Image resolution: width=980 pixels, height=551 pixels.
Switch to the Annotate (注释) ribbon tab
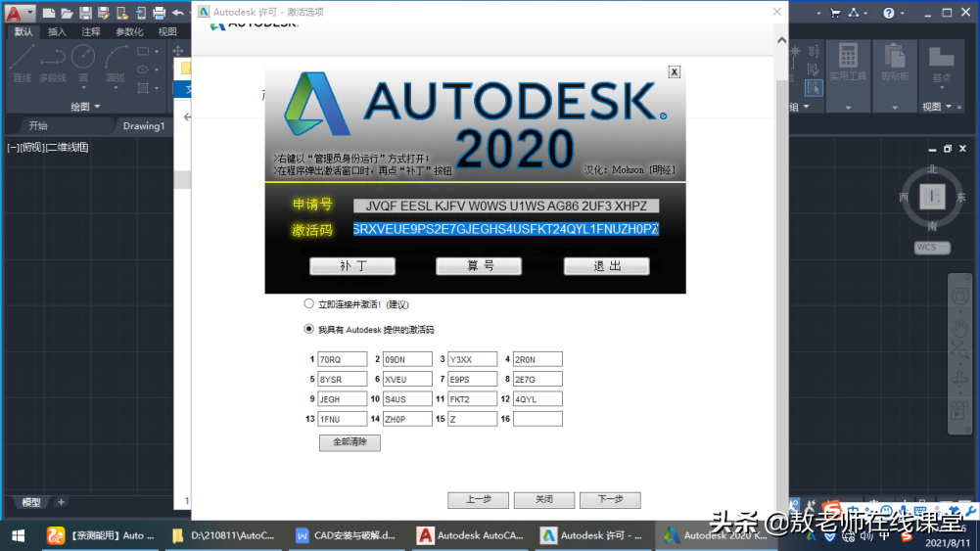pos(91,32)
